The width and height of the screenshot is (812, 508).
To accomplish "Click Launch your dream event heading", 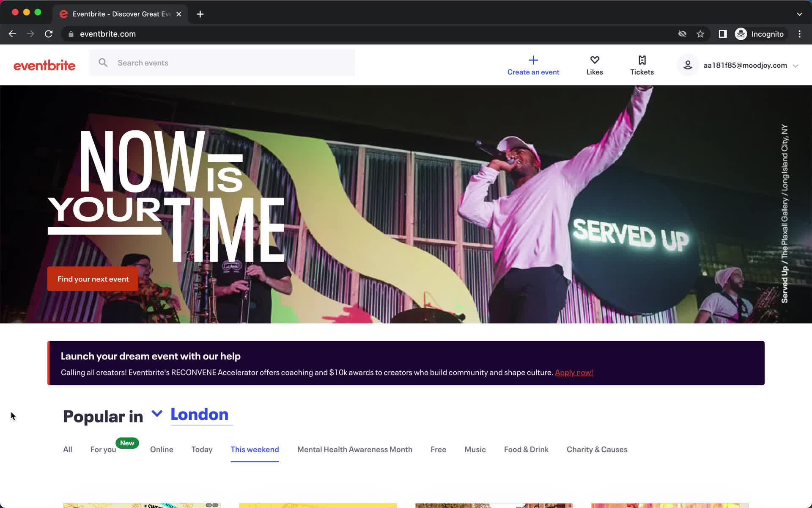I will (151, 356).
